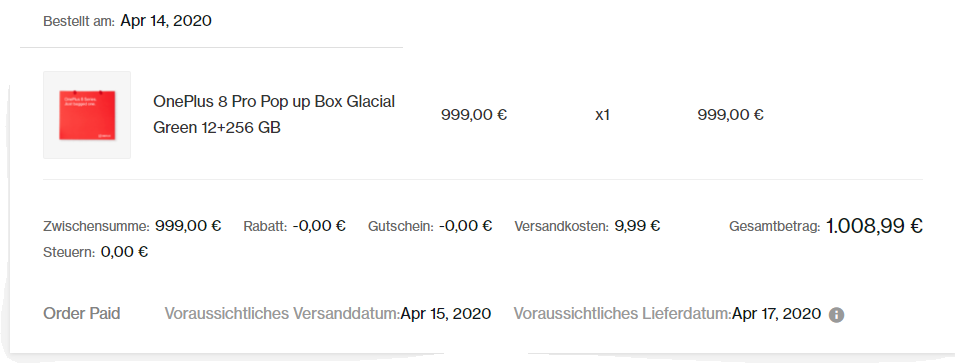Screen dimensions: 956x364
Task: Click the Versandkosten label
Action: [x=562, y=227]
